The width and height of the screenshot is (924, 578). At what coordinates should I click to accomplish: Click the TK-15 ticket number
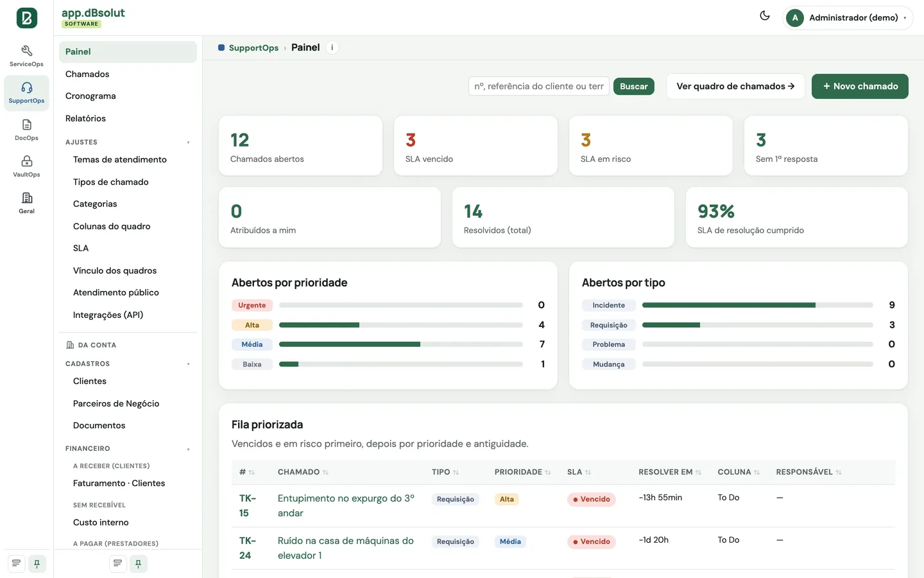point(248,505)
